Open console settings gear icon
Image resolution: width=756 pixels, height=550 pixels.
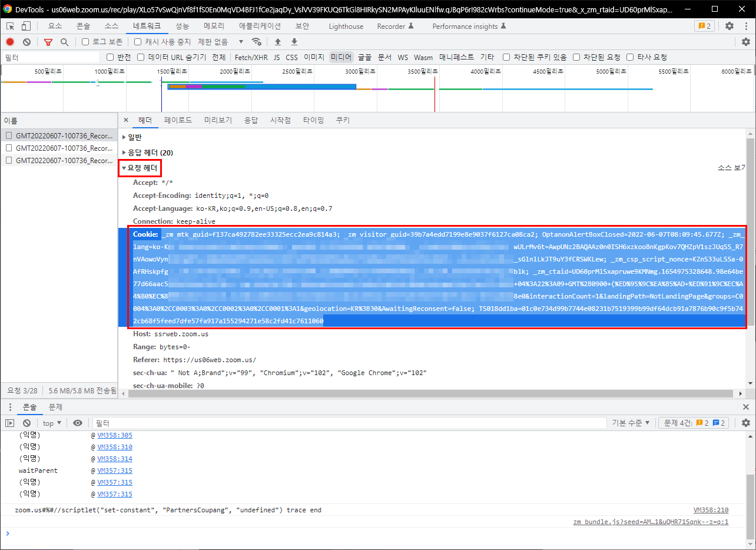tap(746, 423)
